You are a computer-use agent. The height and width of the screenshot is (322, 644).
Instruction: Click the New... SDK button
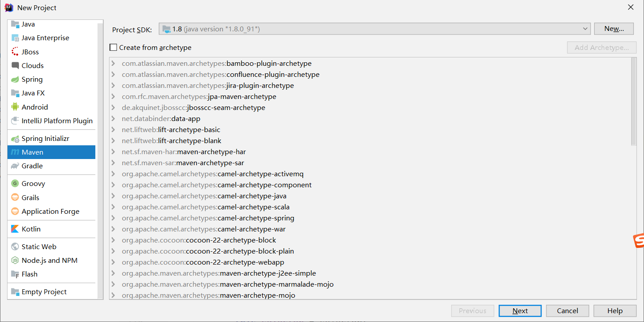(x=614, y=29)
